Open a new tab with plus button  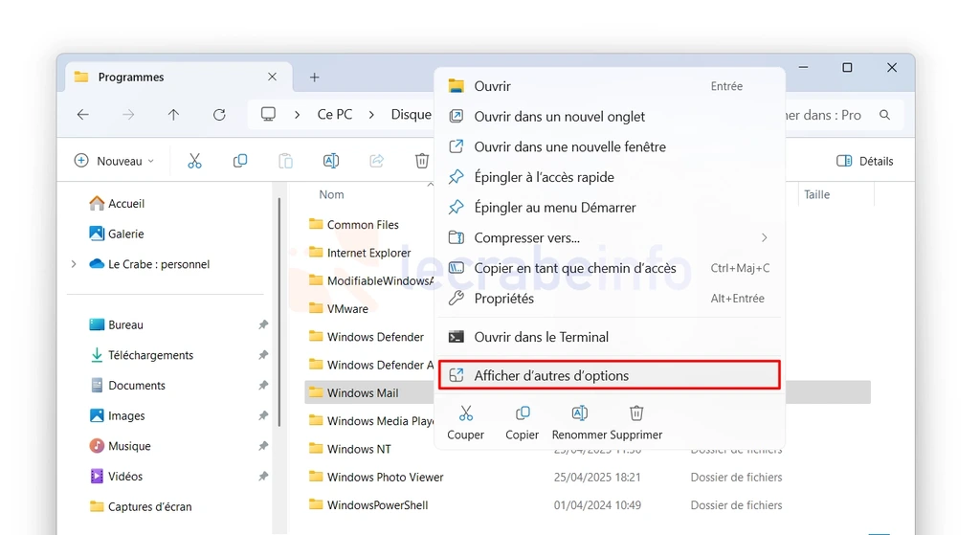point(314,77)
